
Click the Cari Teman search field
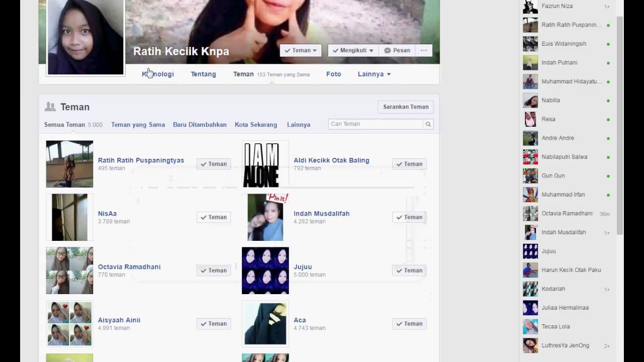[376, 124]
